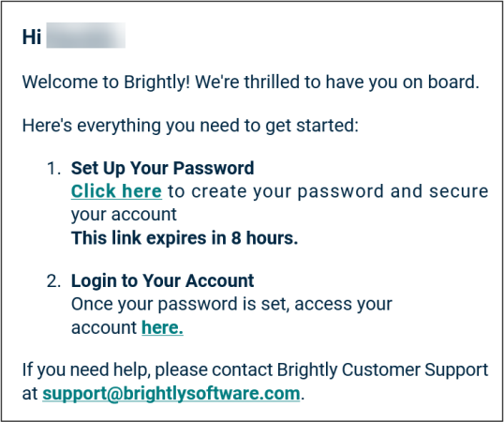The image size is (504, 422).
Task: Click the "Welcome to Brightly!" sentence
Action: (x=106, y=83)
